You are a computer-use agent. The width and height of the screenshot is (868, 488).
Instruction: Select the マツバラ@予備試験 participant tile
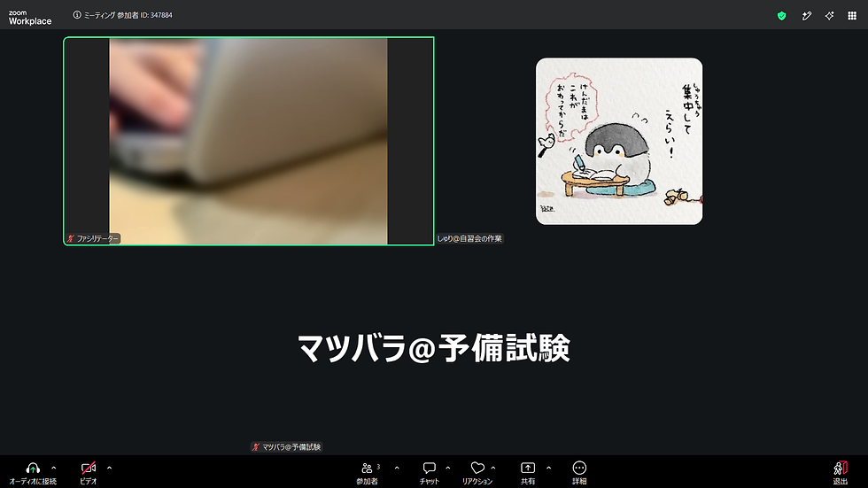[434, 349]
